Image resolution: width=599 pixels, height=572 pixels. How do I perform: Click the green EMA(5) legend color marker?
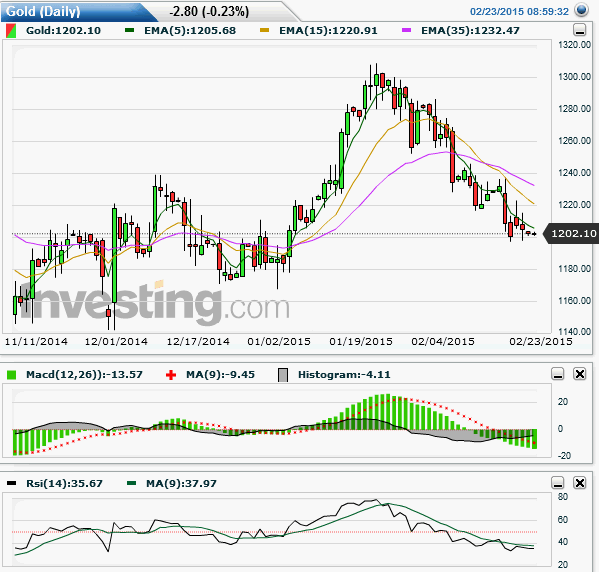pyautogui.click(x=130, y=30)
